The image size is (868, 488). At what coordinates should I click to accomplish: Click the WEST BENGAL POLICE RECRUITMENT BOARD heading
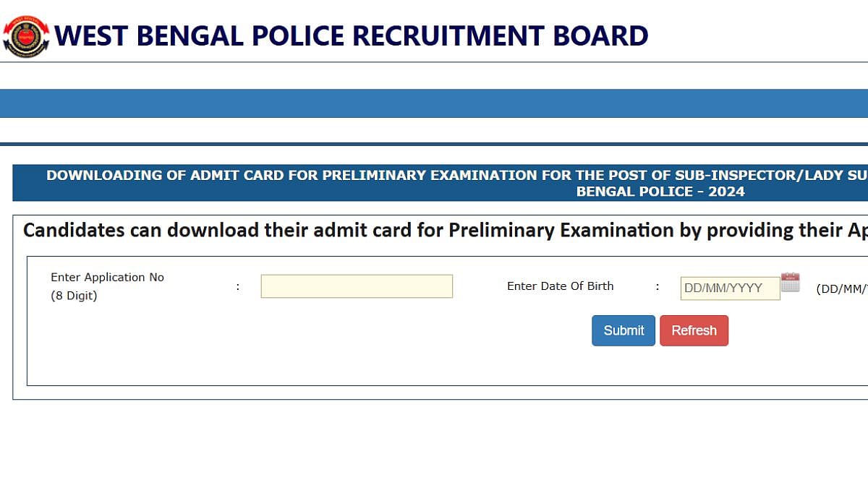[352, 35]
